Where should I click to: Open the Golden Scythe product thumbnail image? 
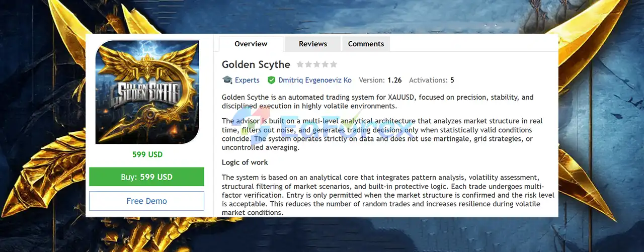(147, 92)
